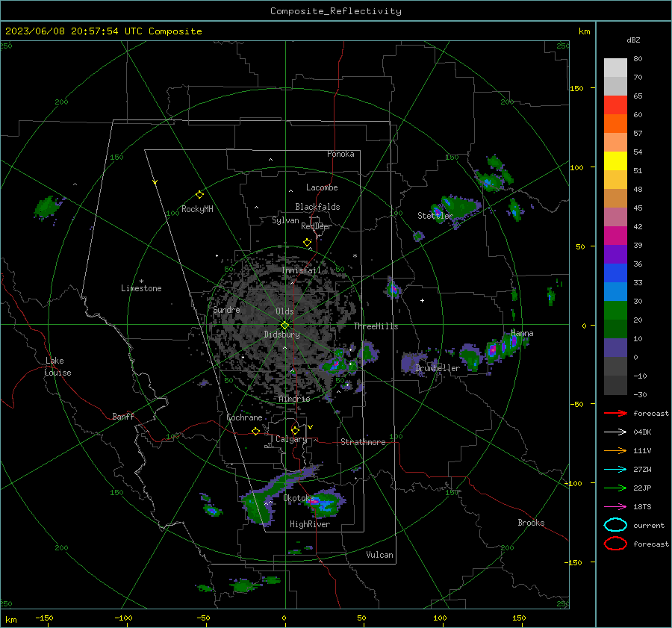Click the Sundre city label
This screenshot has width=672, height=628.
click(226, 309)
